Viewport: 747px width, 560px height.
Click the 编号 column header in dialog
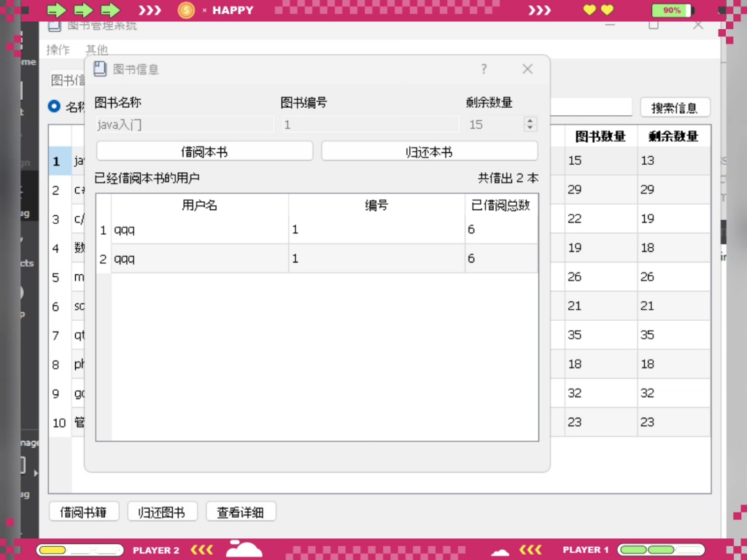[376, 205]
